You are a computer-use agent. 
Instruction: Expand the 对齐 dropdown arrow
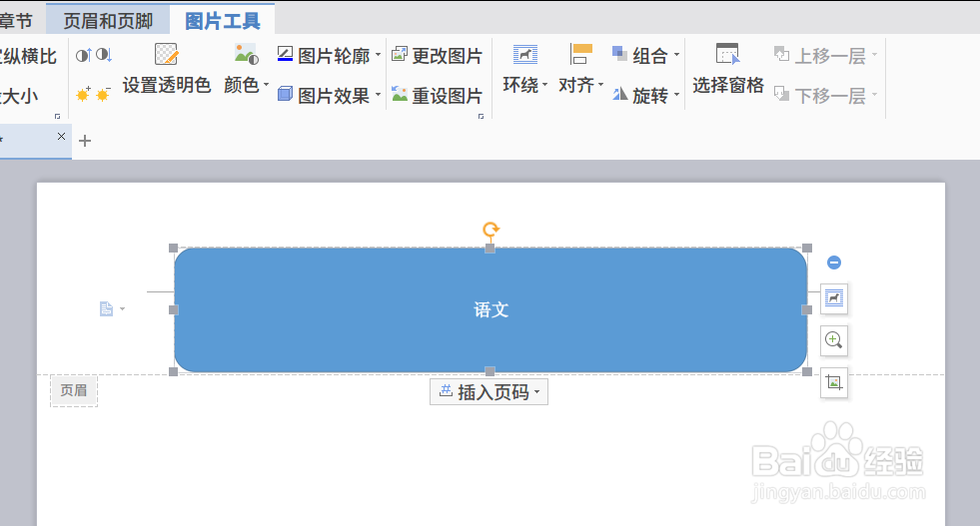click(600, 84)
